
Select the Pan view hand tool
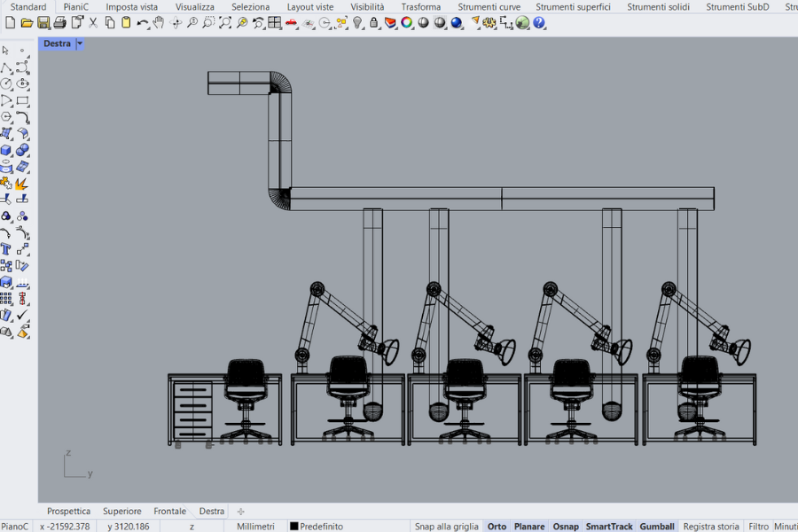click(x=160, y=23)
